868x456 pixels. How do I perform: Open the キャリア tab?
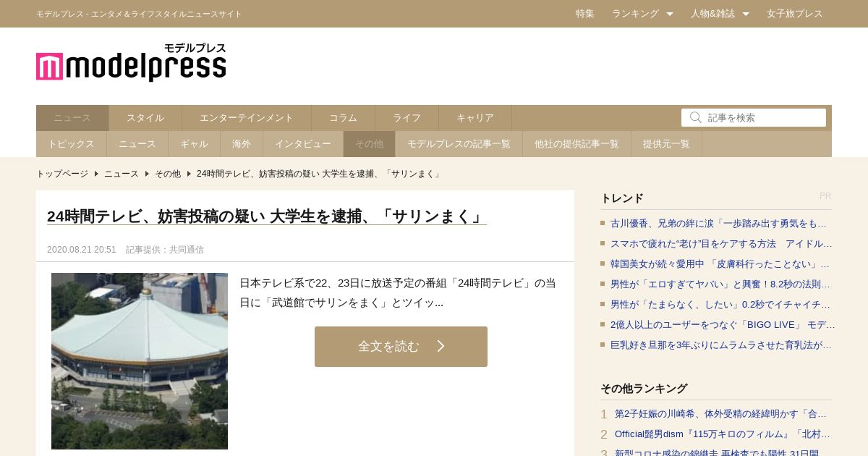[x=475, y=118]
